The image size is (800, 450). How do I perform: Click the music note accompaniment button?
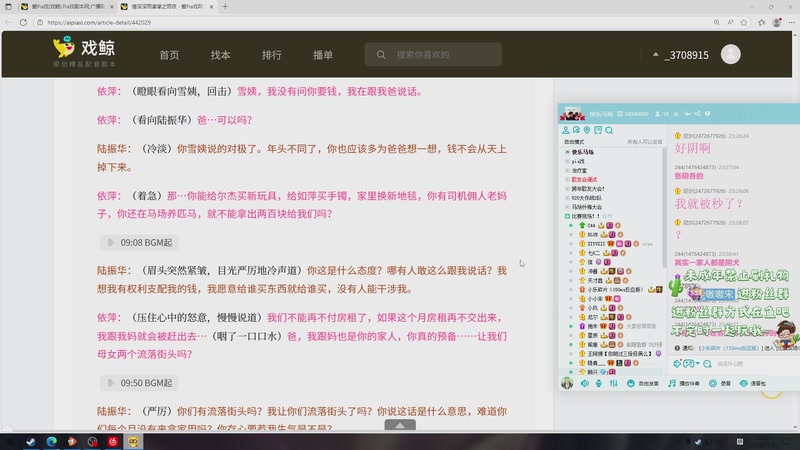[684, 383]
